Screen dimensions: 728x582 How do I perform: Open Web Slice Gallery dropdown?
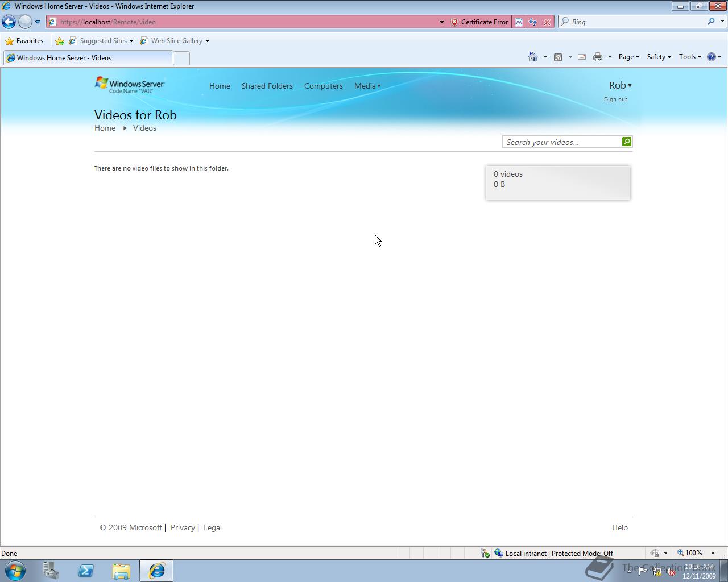175,41
